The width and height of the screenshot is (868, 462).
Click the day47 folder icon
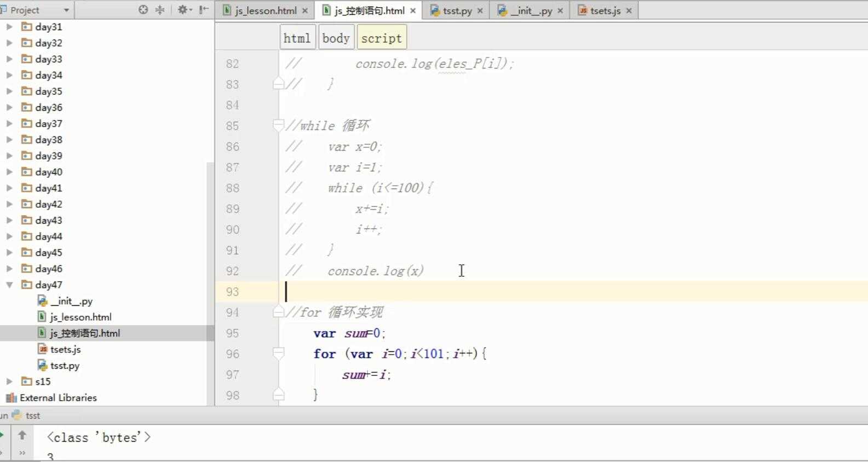pos(26,284)
